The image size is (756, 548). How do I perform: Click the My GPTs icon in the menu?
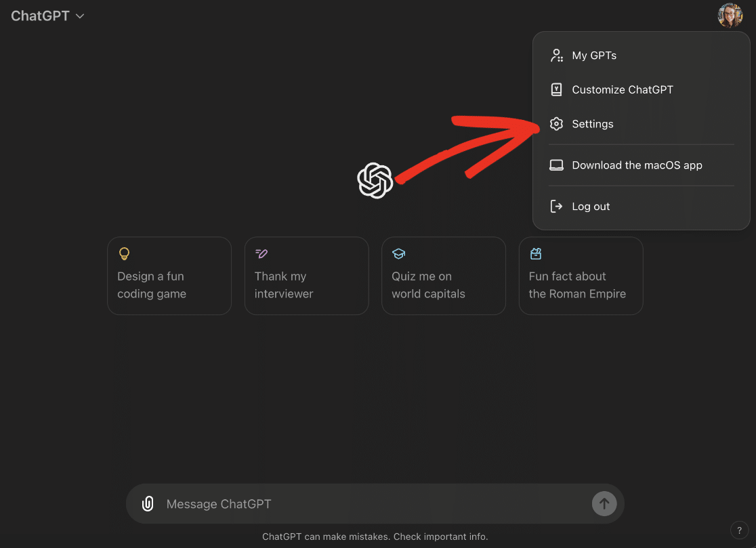click(556, 55)
